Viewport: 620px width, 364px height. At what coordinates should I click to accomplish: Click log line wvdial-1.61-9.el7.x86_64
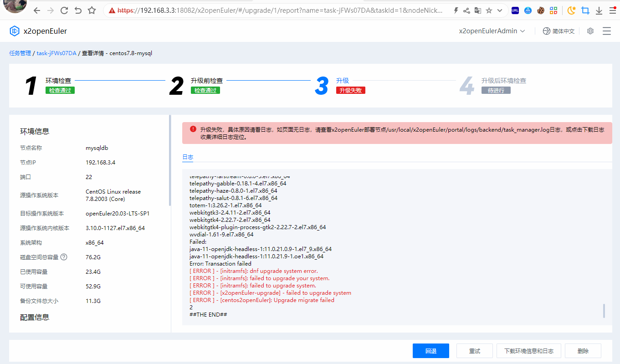coord(221,235)
